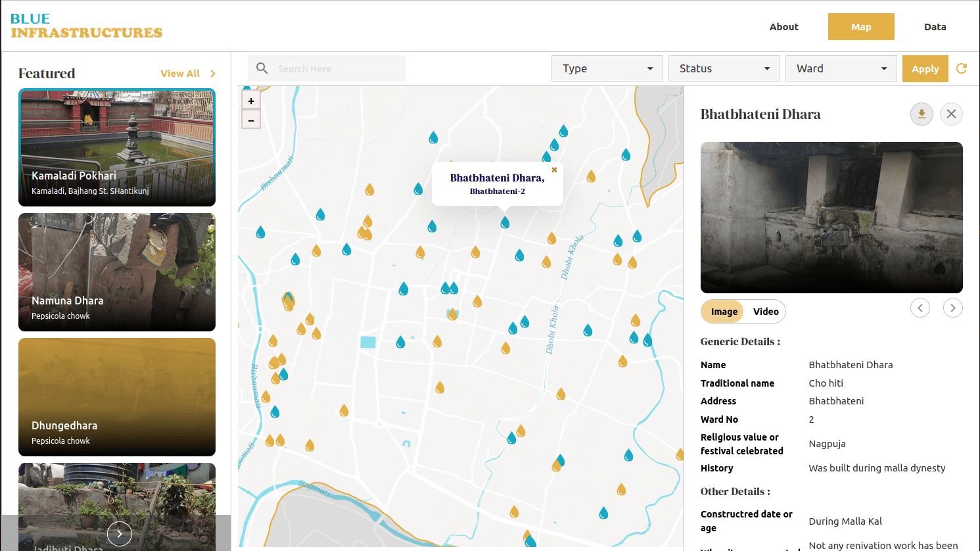The image size is (980, 551).
Task: Open the Data page
Action: click(x=935, y=27)
